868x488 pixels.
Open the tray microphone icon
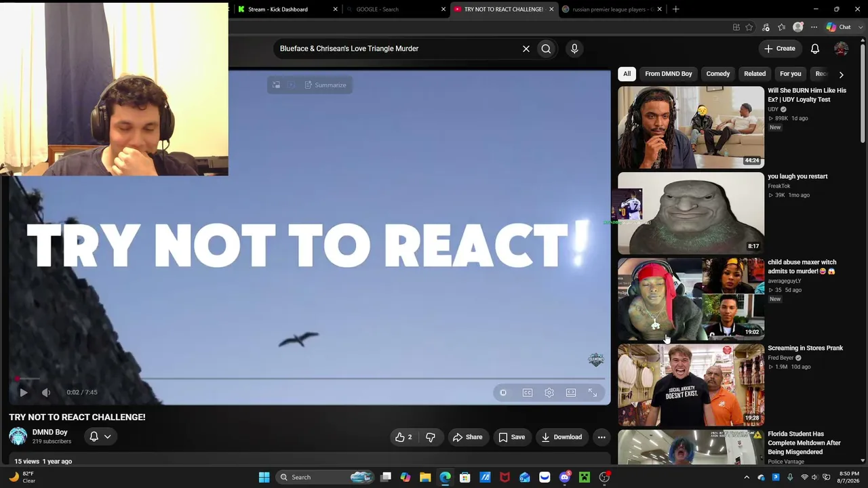pyautogui.click(x=790, y=477)
